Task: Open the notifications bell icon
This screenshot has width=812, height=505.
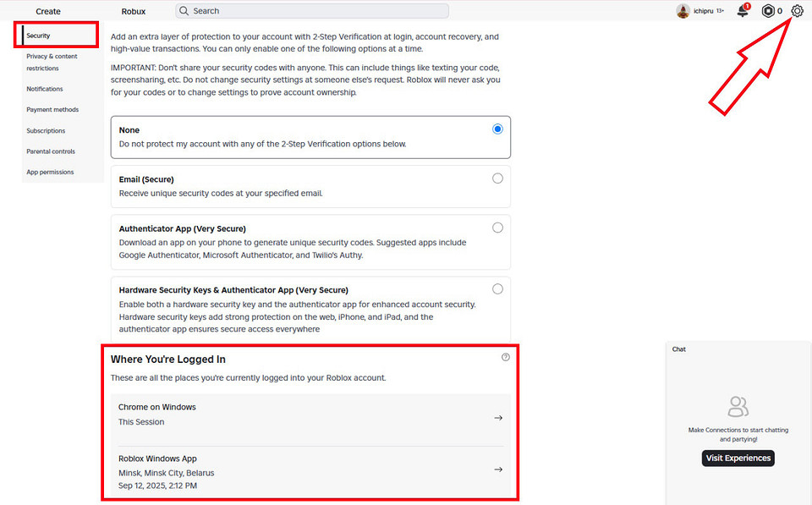Action: [743, 10]
